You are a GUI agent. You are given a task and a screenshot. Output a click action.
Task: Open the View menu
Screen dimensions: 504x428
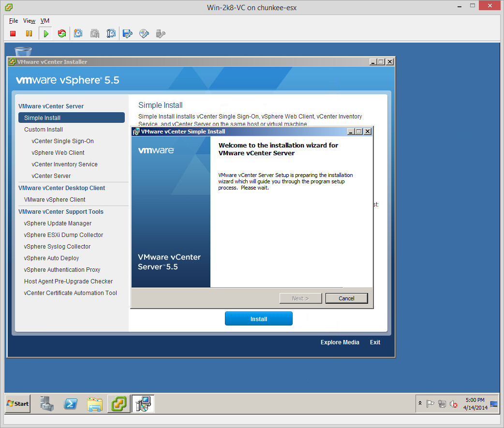coord(29,21)
